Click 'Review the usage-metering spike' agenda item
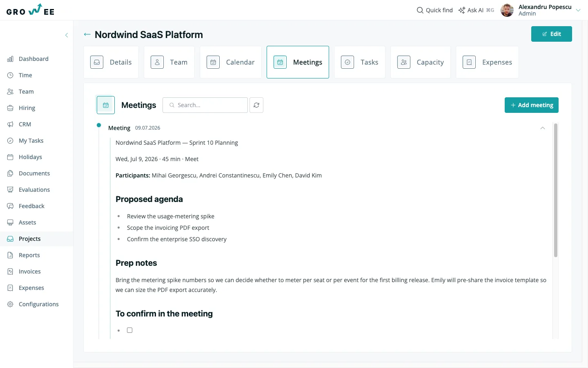Screen dimensions: 588x368 point(171,216)
